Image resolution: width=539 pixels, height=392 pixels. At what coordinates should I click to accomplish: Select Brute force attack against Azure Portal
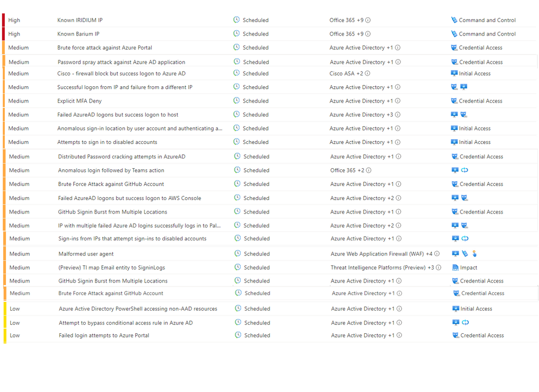coord(105,48)
